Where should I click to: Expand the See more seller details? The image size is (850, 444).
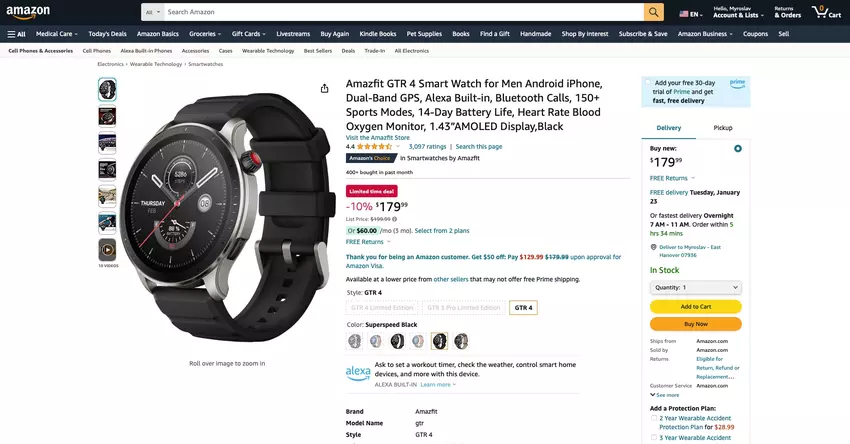point(664,395)
